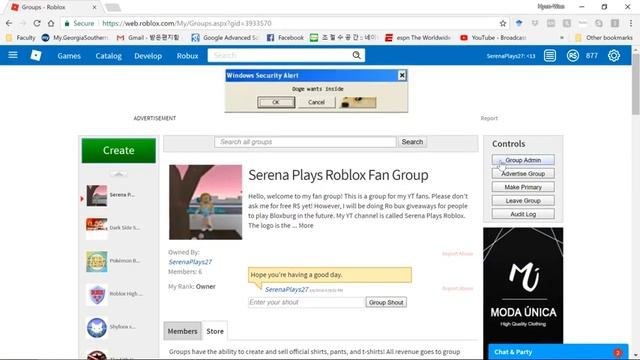Screen dimensions: 640x360
Task: Reload the page with refresh icon
Action: tap(37, 23)
